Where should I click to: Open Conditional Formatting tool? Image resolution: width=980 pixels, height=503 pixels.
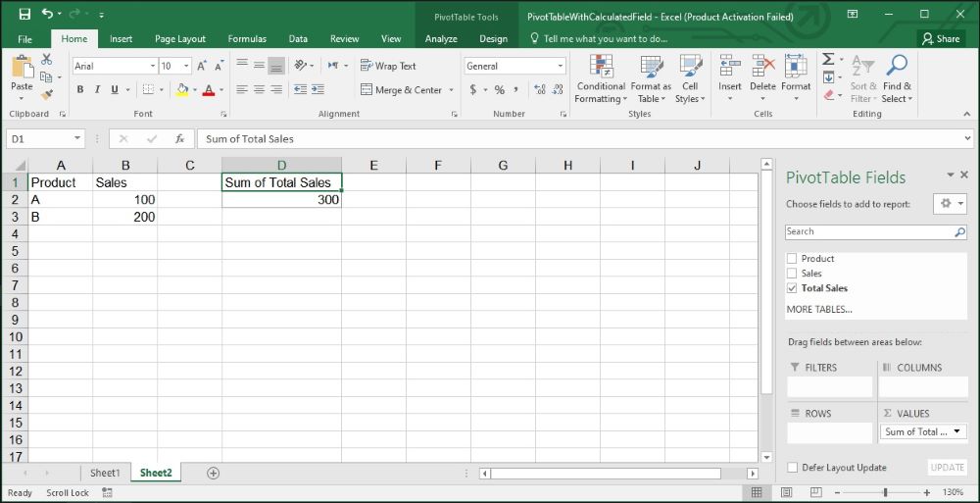click(600, 79)
